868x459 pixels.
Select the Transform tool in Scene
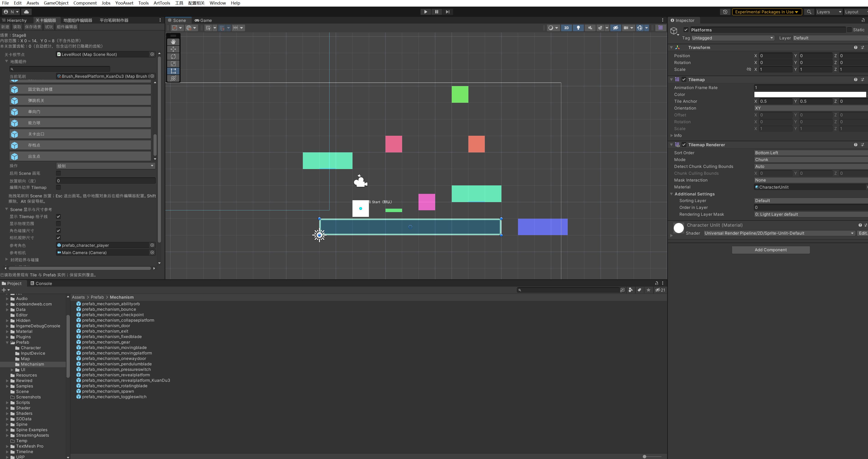pos(173,78)
